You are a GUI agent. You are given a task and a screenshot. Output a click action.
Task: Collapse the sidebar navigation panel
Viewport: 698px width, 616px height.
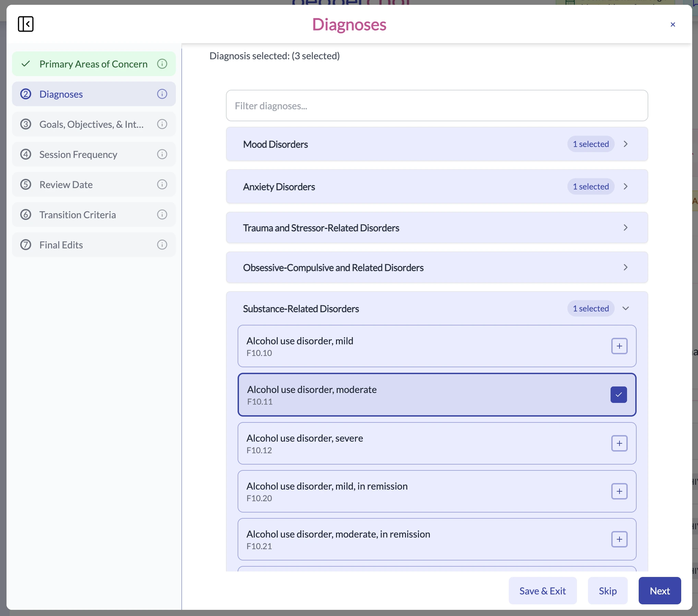(25, 24)
